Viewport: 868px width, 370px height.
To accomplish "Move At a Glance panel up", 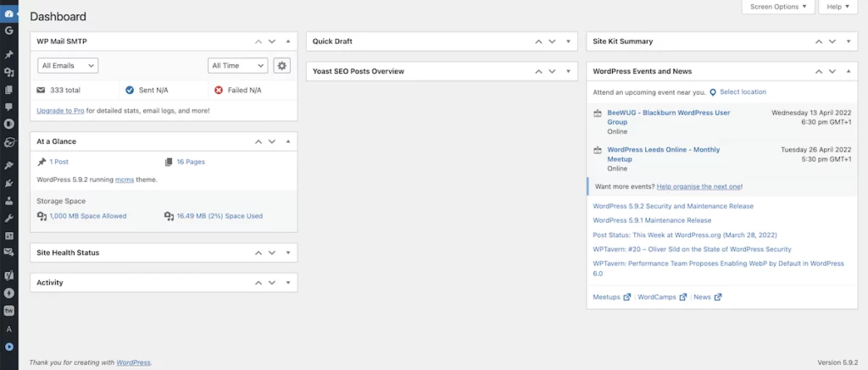I will coord(258,141).
